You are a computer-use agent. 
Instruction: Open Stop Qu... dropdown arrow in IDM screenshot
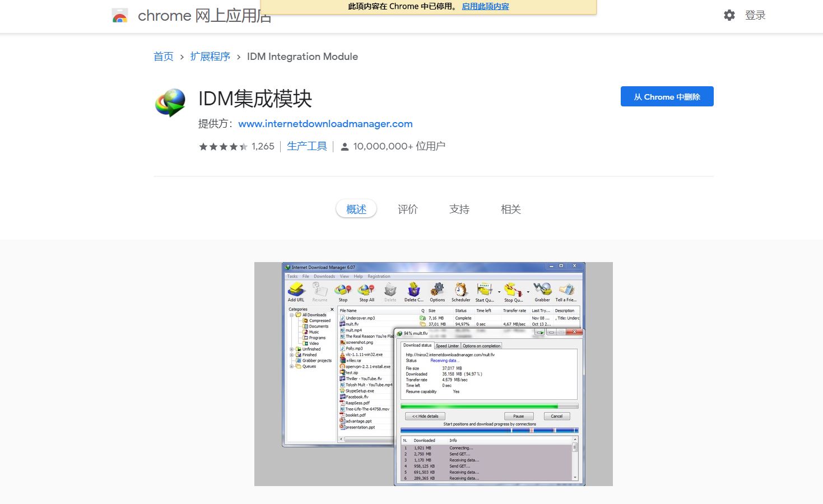(x=528, y=292)
